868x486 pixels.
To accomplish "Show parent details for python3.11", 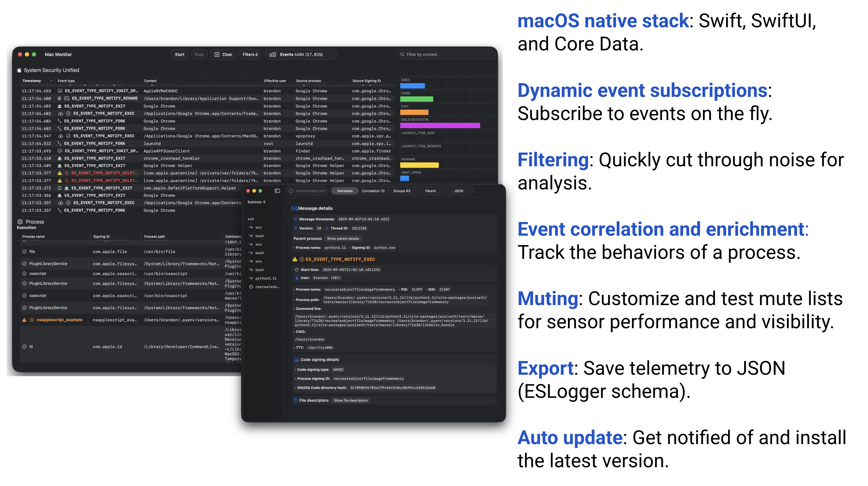I will coord(343,239).
